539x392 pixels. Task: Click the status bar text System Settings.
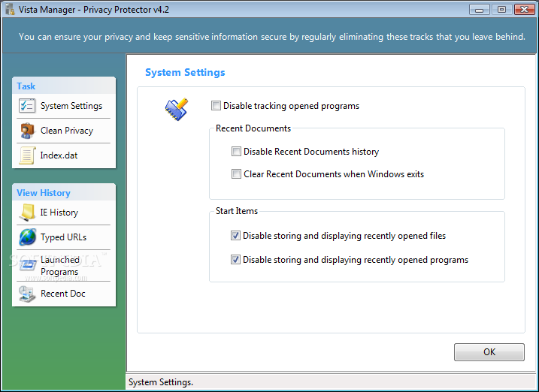point(161,382)
